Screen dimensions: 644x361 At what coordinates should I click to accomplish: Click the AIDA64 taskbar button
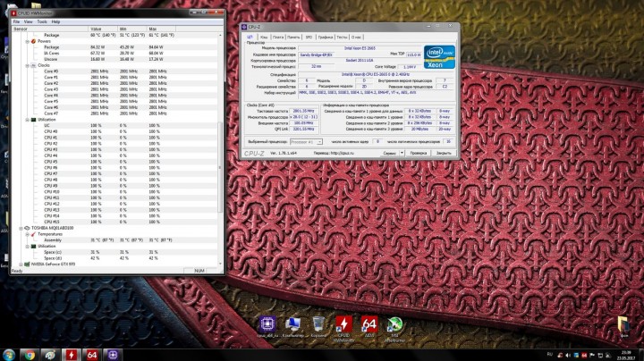[91, 355]
